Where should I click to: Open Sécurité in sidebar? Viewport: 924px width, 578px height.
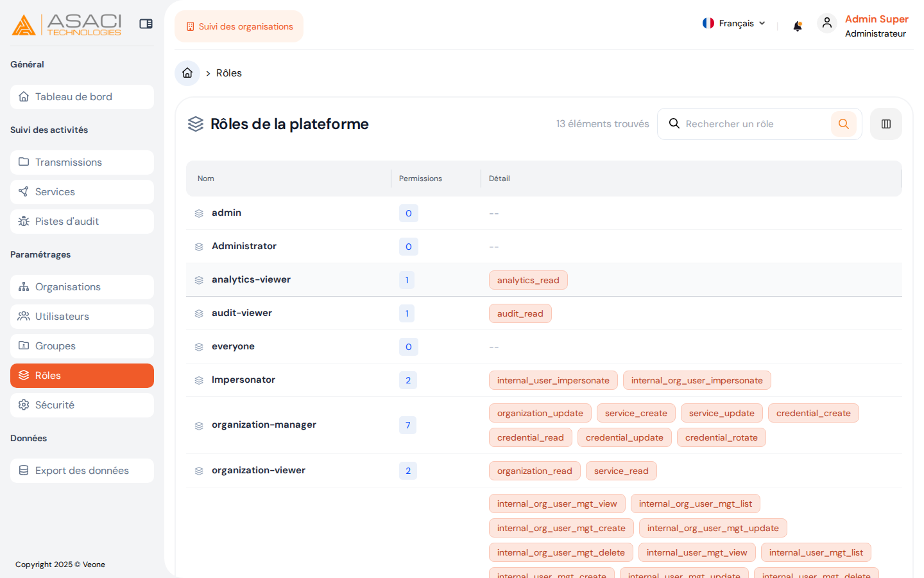(82, 405)
